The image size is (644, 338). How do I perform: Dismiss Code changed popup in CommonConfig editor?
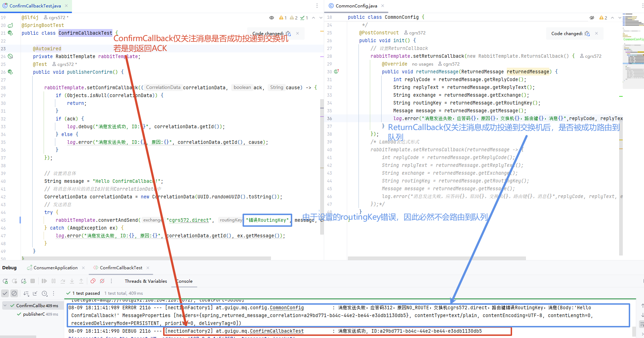[x=596, y=33]
